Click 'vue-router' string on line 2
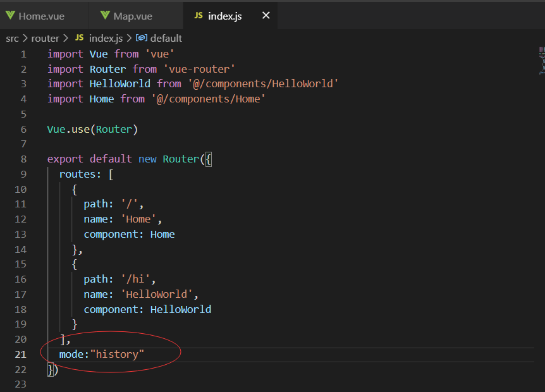Screen dimensions: 545x392 coord(199,69)
